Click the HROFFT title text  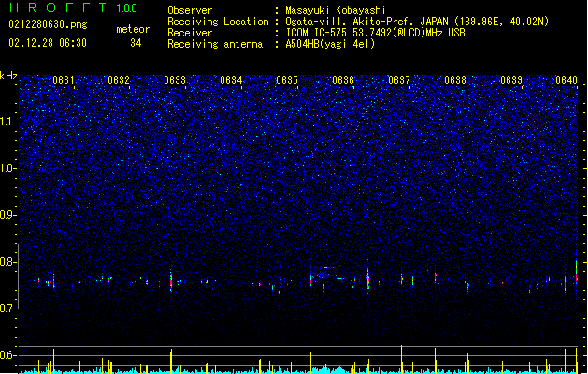tap(58, 7)
